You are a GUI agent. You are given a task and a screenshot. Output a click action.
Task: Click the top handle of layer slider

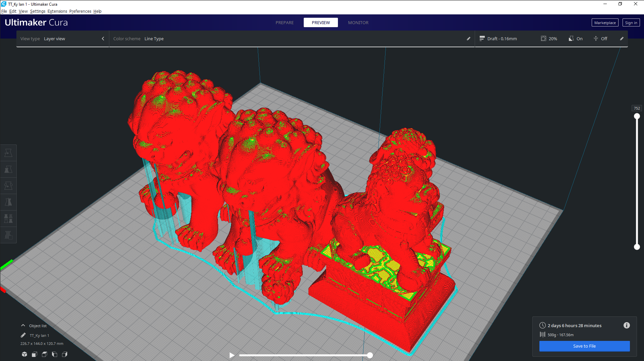(x=637, y=116)
